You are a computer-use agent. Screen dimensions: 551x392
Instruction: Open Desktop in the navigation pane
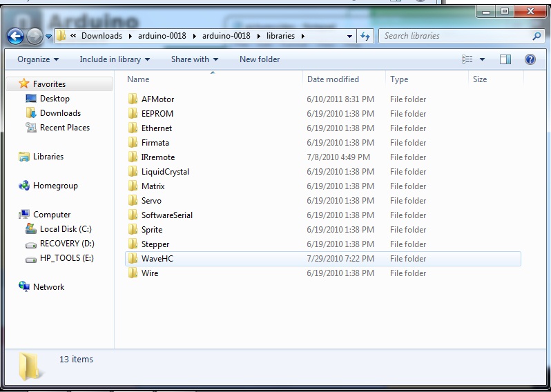[55, 99]
